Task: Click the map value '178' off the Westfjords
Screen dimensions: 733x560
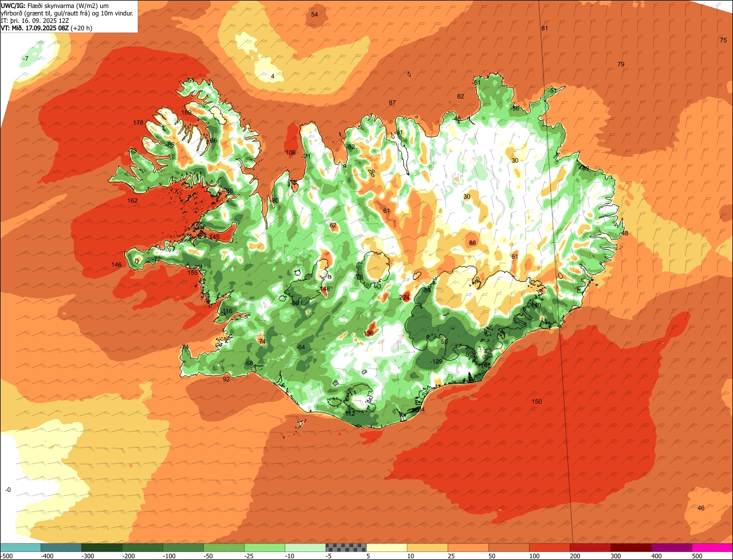Action: tap(138, 123)
